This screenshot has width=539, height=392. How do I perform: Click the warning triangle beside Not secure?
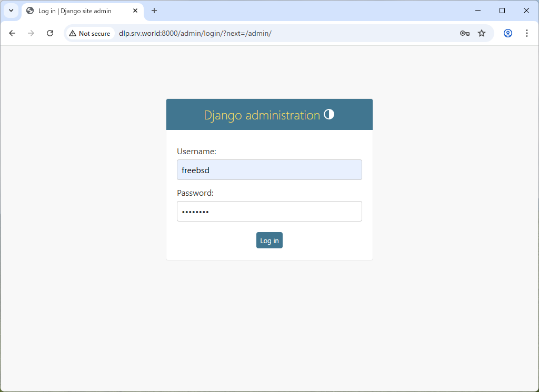(x=72, y=33)
